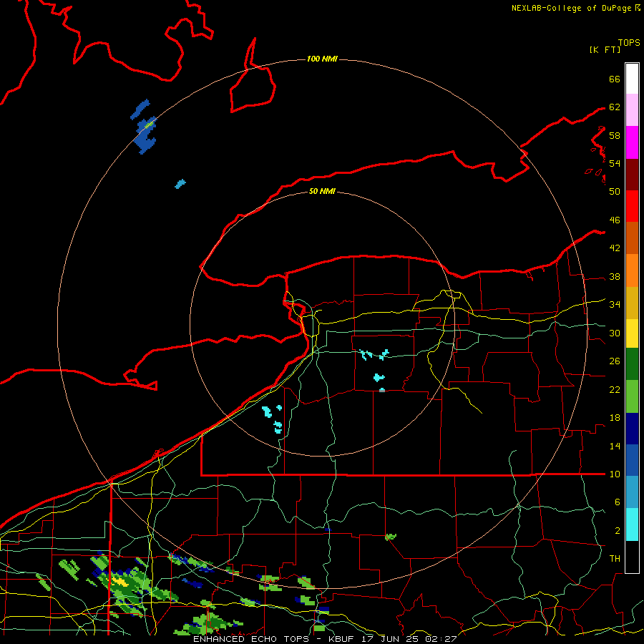Click the "46" legend value
This screenshot has height=644, width=644.
click(615, 220)
